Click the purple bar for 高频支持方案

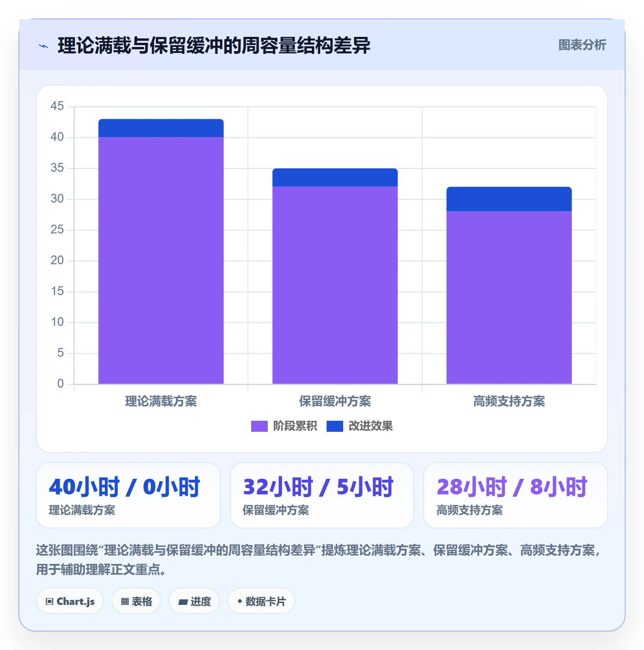[509, 297]
